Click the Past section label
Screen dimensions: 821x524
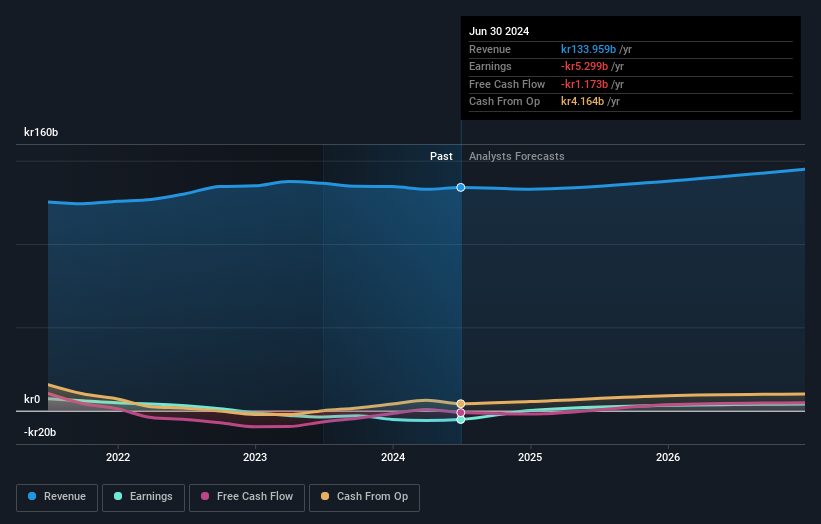(441, 156)
